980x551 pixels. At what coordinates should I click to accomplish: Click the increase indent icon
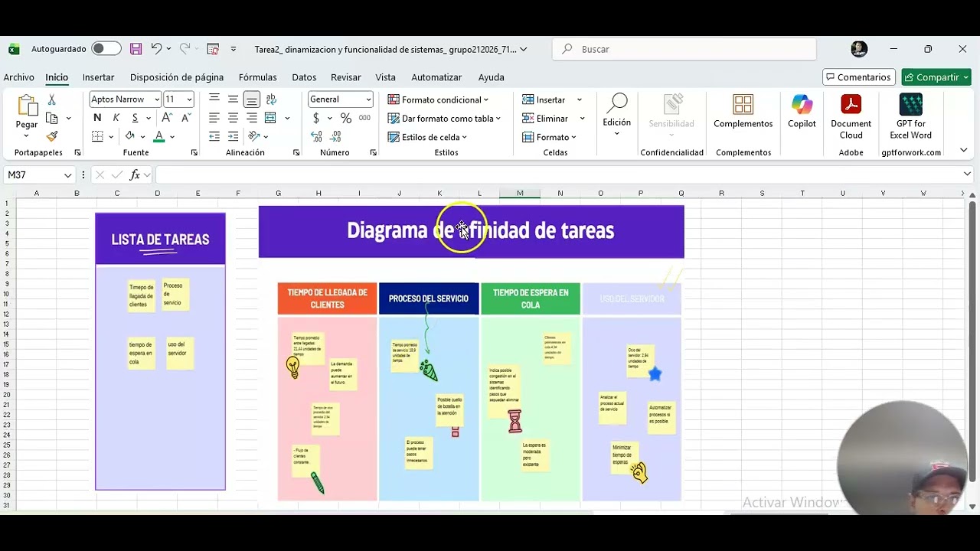233,136
